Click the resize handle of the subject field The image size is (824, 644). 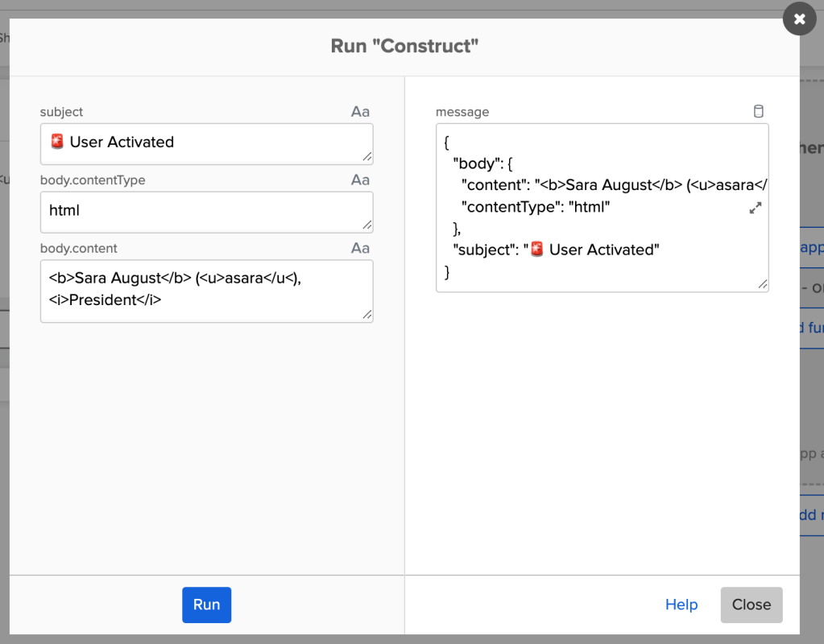pos(367,157)
